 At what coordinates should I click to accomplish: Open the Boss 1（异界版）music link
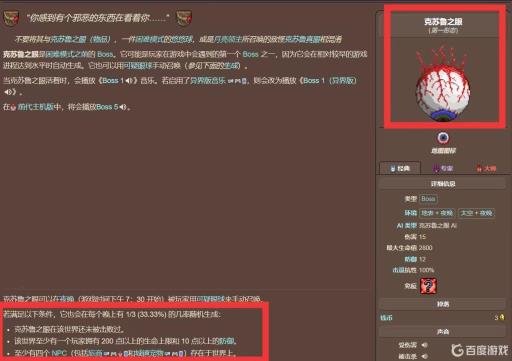tap(329, 81)
